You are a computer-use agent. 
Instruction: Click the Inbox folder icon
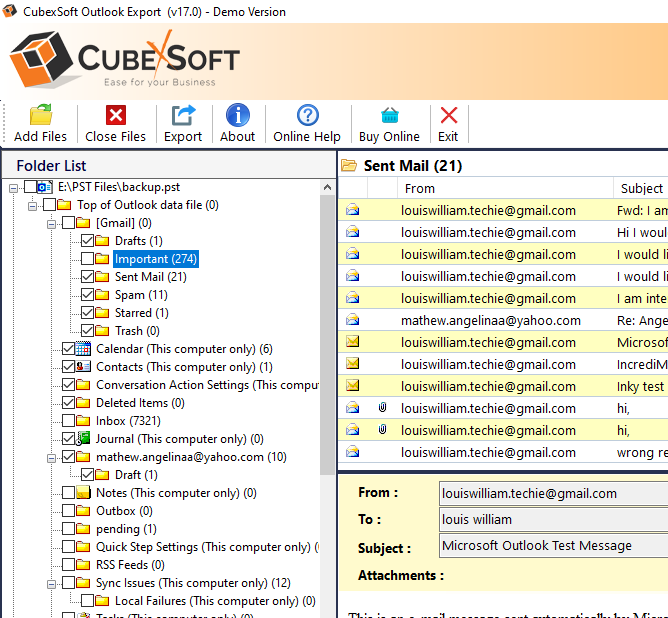pos(83,421)
